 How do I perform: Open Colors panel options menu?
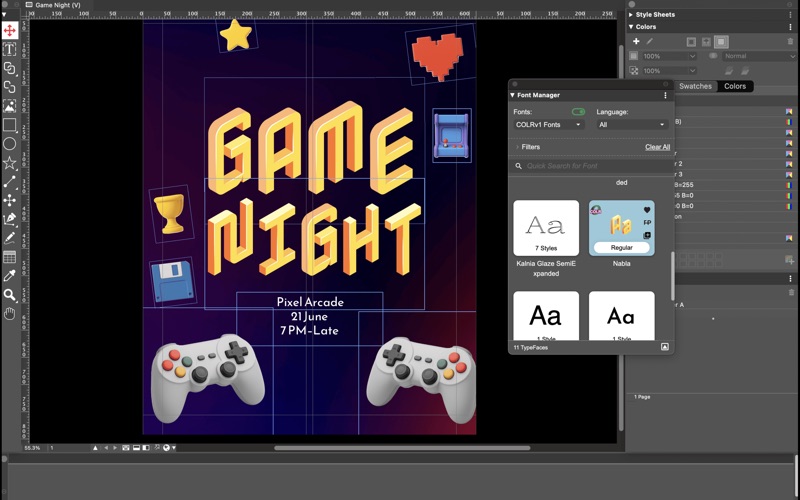coord(790,27)
